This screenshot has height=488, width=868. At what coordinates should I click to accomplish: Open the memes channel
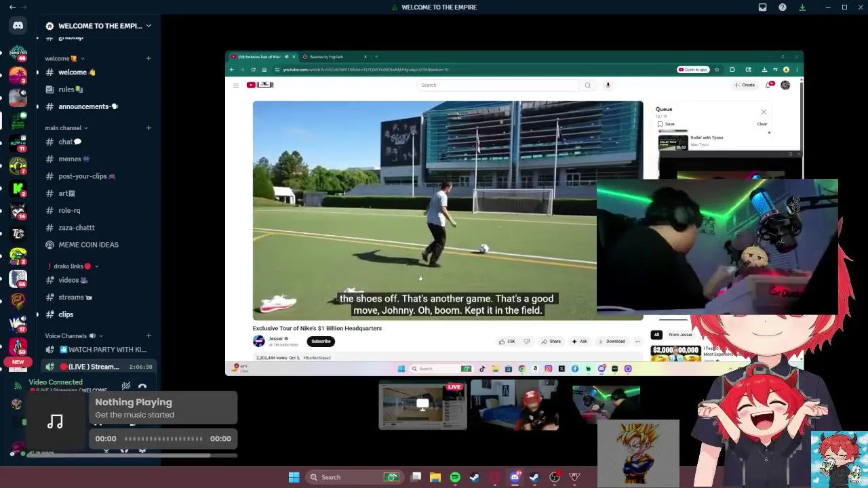coord(98,159)
